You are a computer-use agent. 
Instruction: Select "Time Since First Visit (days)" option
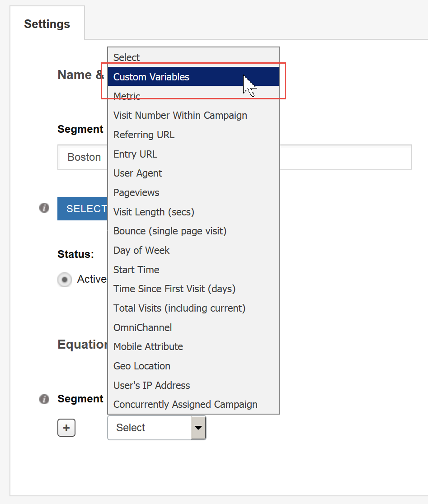pyautogui.click(x=174, y=289)
